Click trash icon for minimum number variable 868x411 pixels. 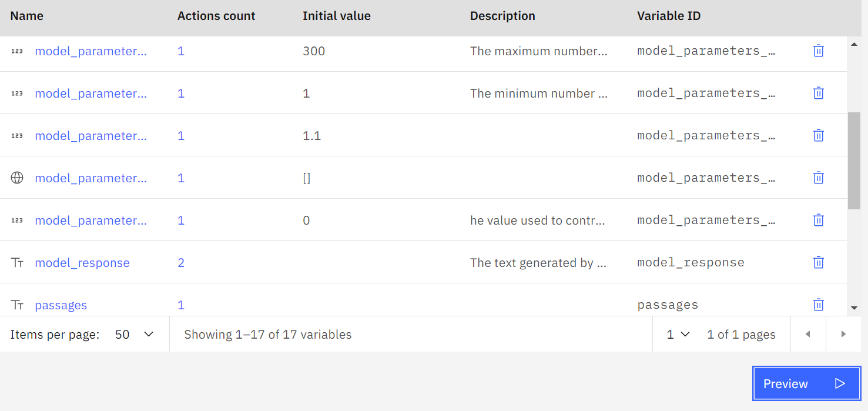pos(818,93)
